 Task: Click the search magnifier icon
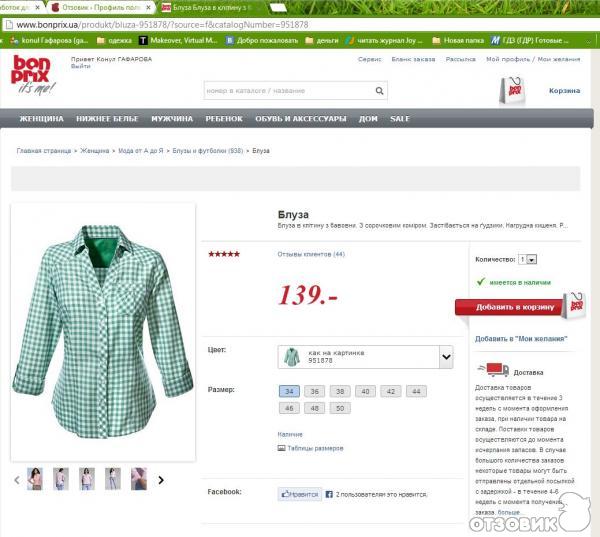380,91
